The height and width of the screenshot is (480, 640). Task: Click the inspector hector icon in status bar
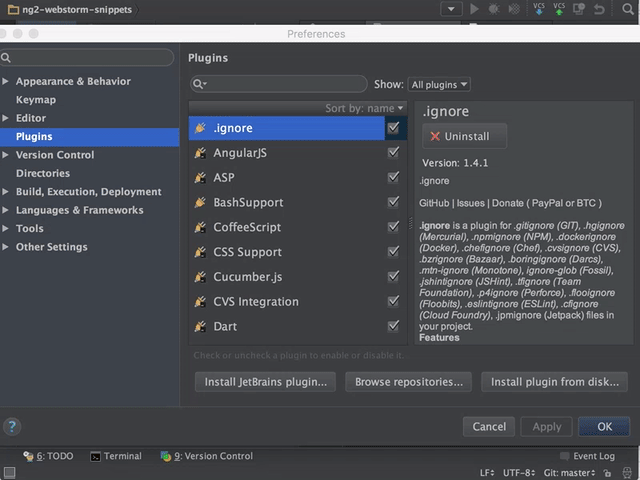coord(628,473)
